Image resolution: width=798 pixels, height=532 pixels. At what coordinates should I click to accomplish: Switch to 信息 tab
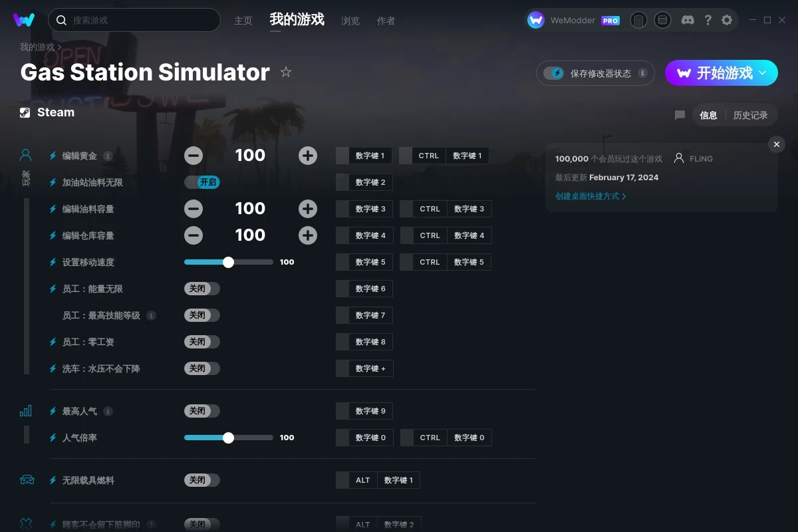[x=708, y=115]
